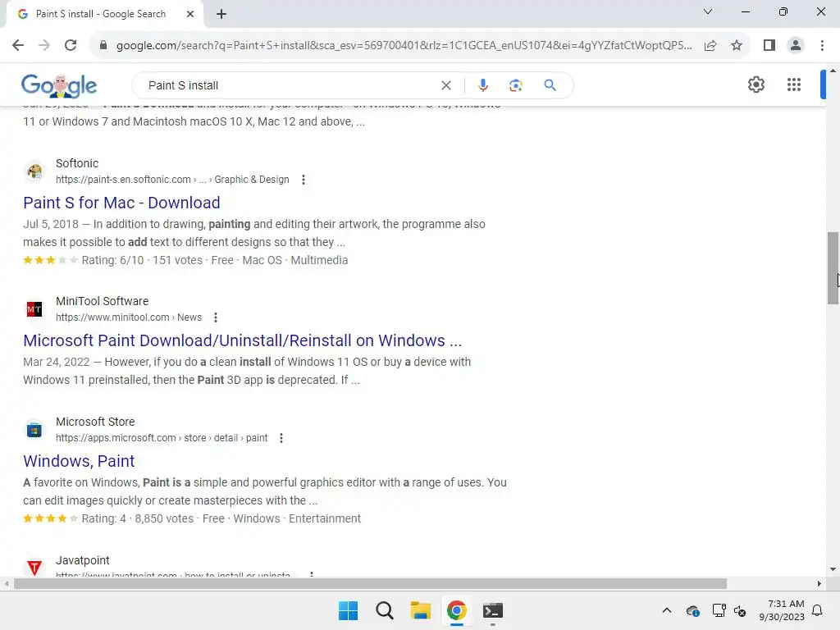Click the Softonic site favicon
The width and height of the screenshot is (840, 630).
(x=34, y=171)
